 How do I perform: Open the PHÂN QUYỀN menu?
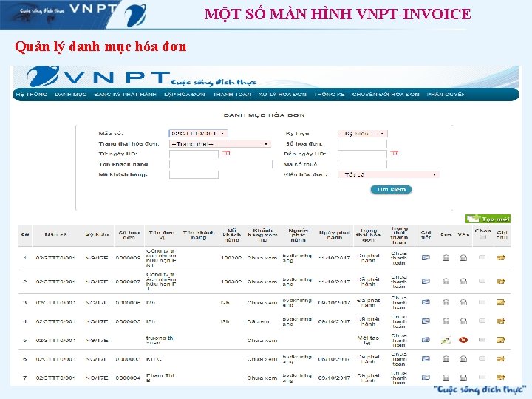446,95
